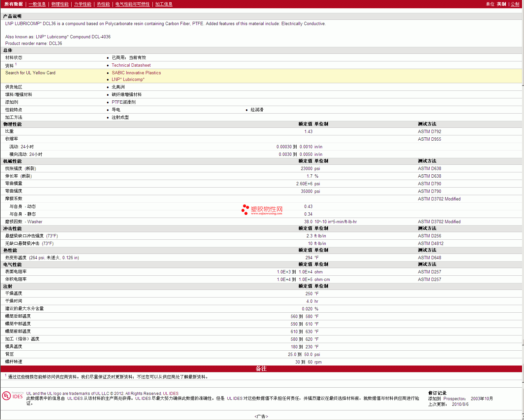Follow the LNP* Lubricomp* link
Image resolution: width=524 pixels, height=420 pixels.
[128, 80]
